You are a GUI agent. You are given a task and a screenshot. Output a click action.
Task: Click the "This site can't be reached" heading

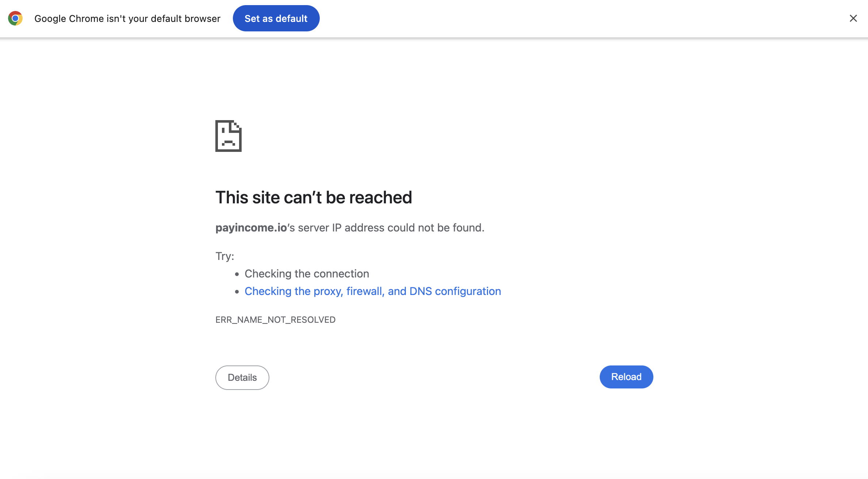[x=314, y=198]
